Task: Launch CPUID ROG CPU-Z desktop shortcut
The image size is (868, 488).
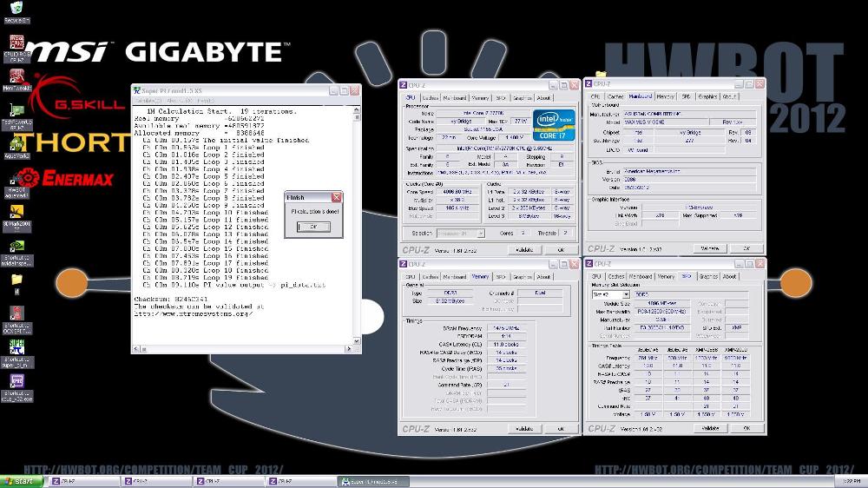Action: pos(16,43)
